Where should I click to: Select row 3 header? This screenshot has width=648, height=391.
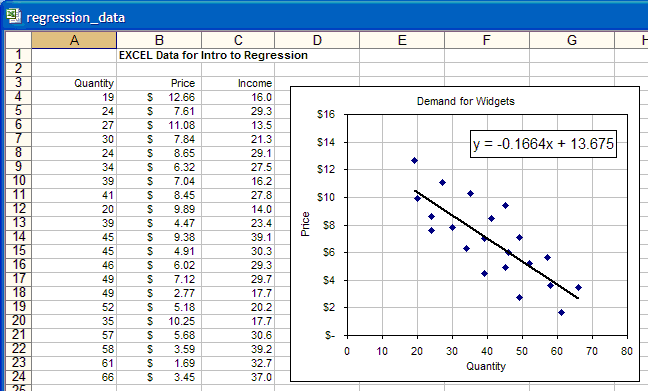(x=18, y=83)
